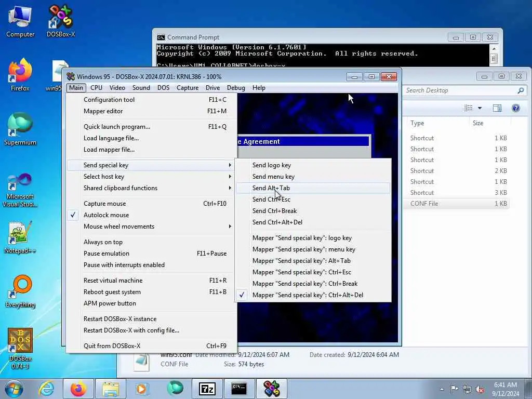Select the Firefox desktop shortcut

click(20, 75)
